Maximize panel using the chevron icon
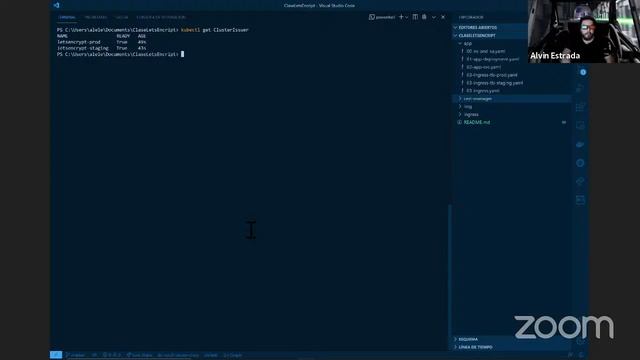 [x=434, y=17]
